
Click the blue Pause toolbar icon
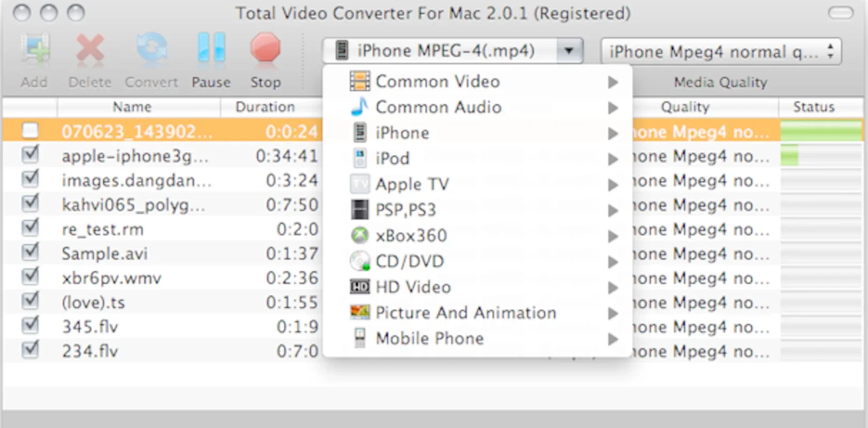point(211,48)
